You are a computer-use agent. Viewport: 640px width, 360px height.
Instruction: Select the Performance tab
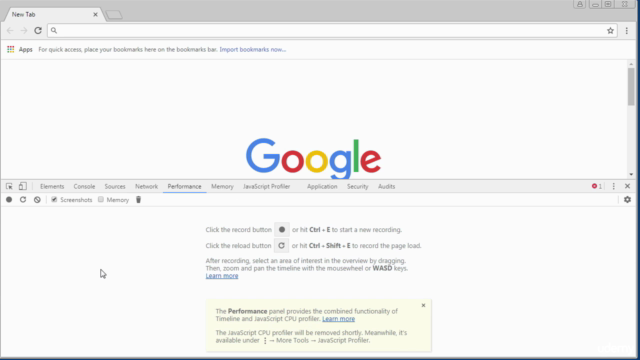tap(184, 187)
